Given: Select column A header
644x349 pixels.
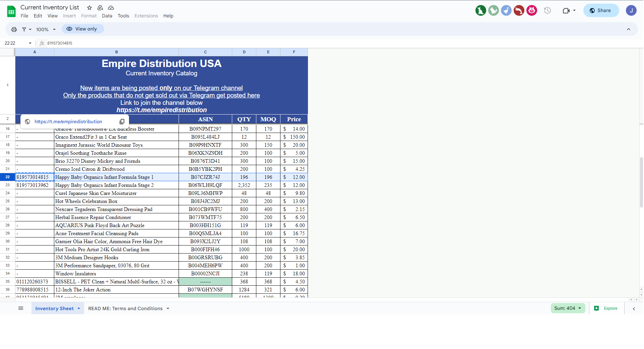Looking at the screenshot, I should pos(35,52).
